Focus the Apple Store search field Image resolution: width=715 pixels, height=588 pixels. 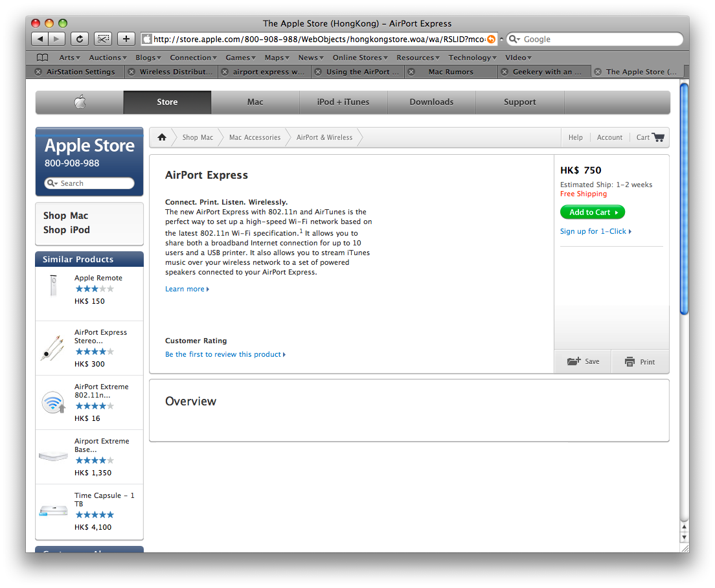[x=89, y=183]
